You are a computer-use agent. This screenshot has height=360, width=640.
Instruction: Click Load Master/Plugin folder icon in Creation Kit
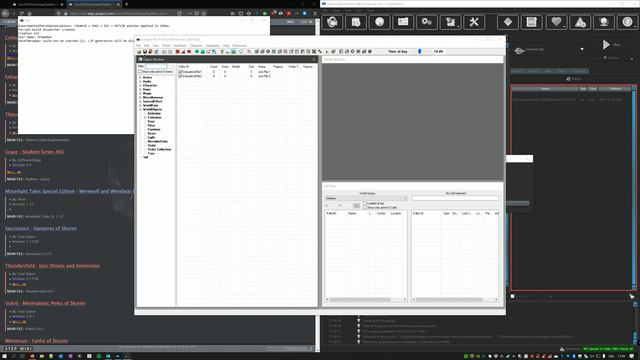[139, 51]
